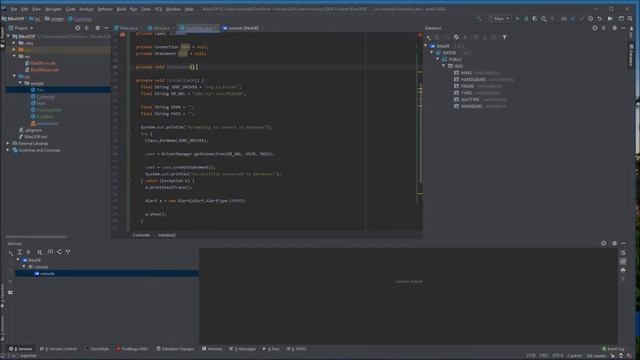
Task: Open the Run menu
Action: (x=133, y=9)
